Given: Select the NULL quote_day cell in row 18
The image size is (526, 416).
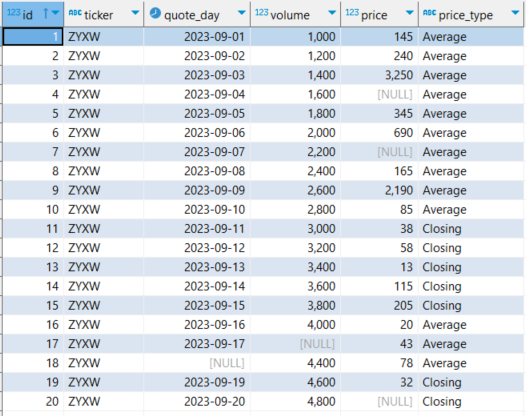Looking at the screenshot, I should pyautogui.click(x=197, y=363).
